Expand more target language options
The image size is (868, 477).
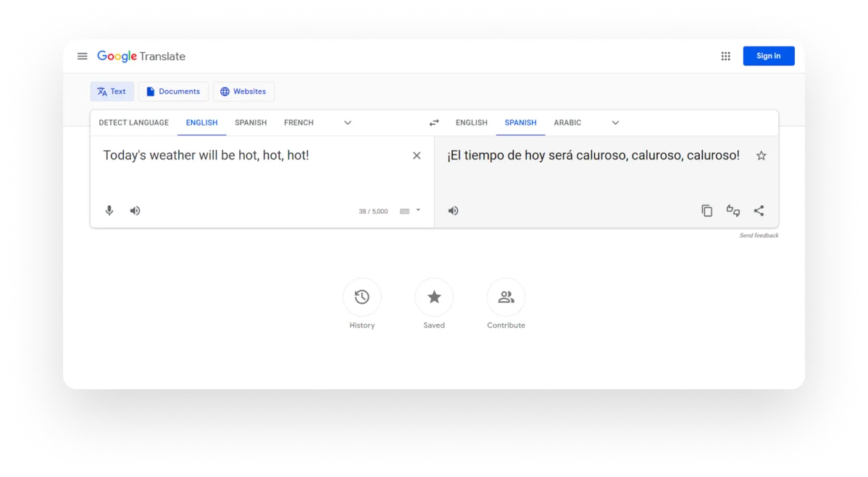(x=614, y=123)
